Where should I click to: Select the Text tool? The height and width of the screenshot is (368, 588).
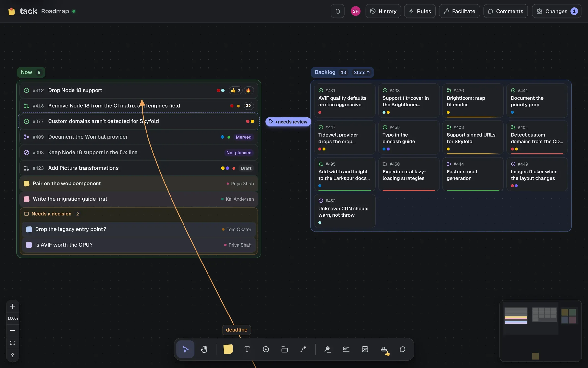(x=247, y=349)
